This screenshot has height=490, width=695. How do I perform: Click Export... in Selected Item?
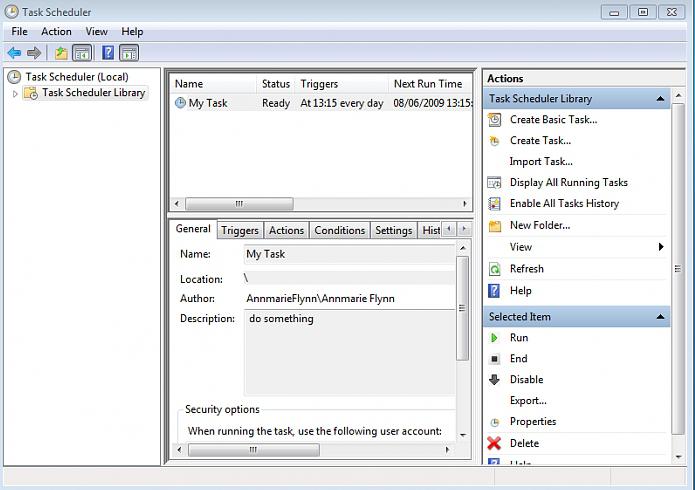pyautogui.click(x=528, y=400)
